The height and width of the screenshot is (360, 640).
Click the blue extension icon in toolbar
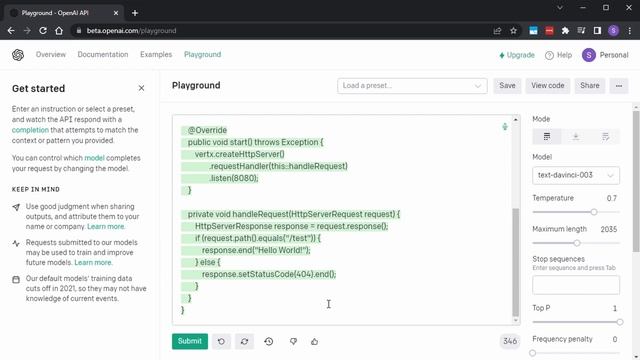[x=533, y=31]
